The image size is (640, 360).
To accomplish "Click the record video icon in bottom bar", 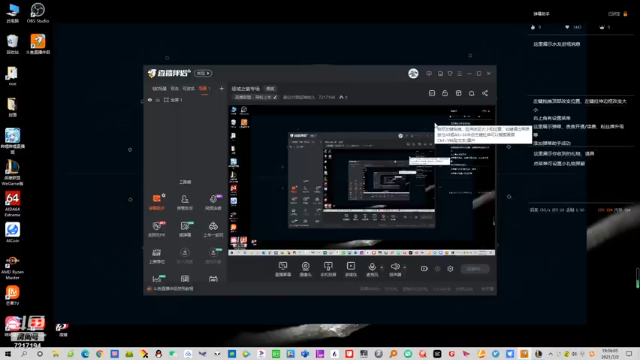I will click(x=424, y=269).
